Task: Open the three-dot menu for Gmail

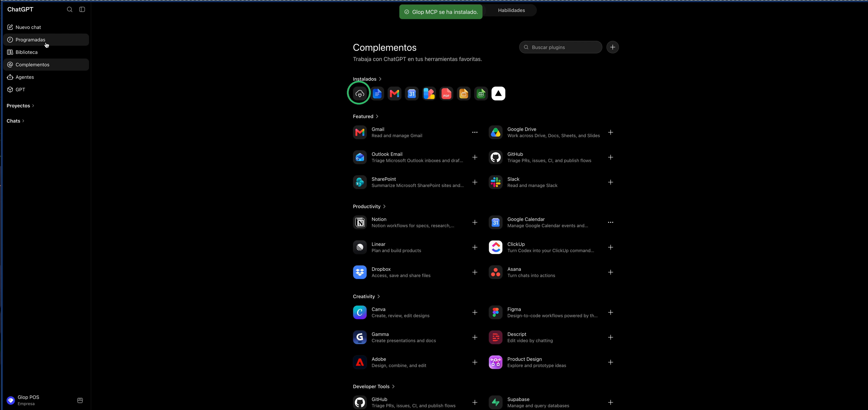Action: pyautogui.click(x=474, y=132)
